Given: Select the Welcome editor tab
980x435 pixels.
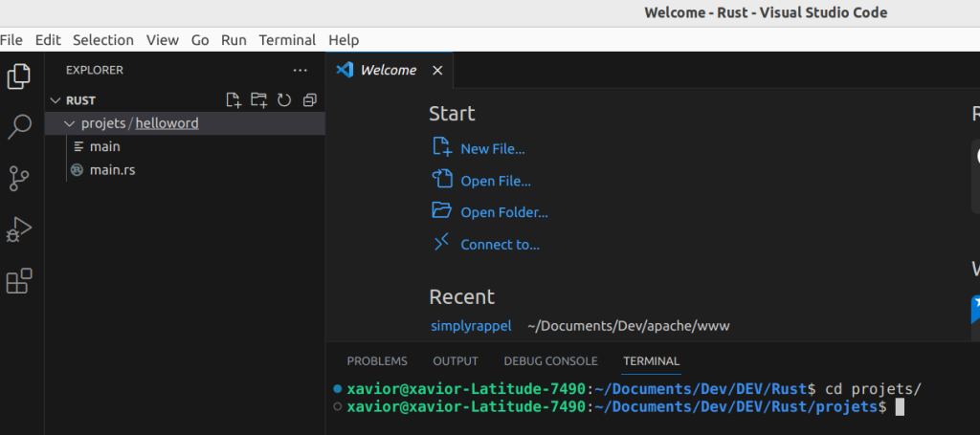Looking at the screenshot, I should pos(390,70).
